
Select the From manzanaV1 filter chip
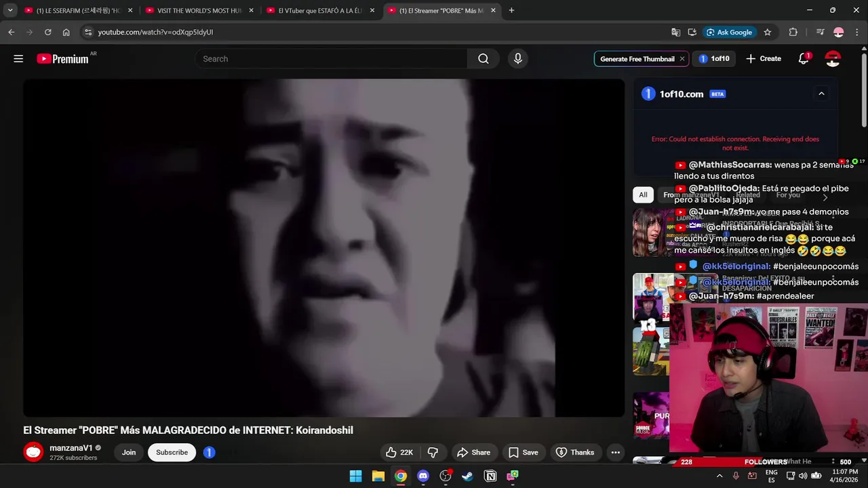point(691,195)
